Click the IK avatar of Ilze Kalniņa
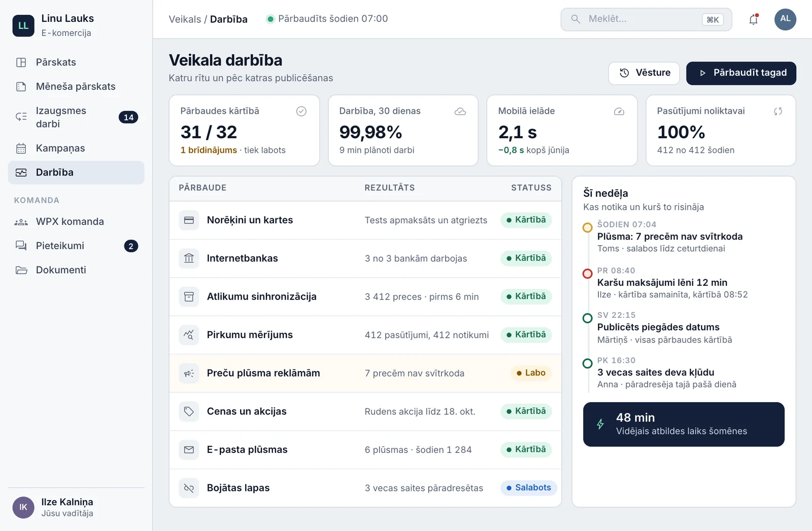The image size is (812, 531). click(23, 507)
